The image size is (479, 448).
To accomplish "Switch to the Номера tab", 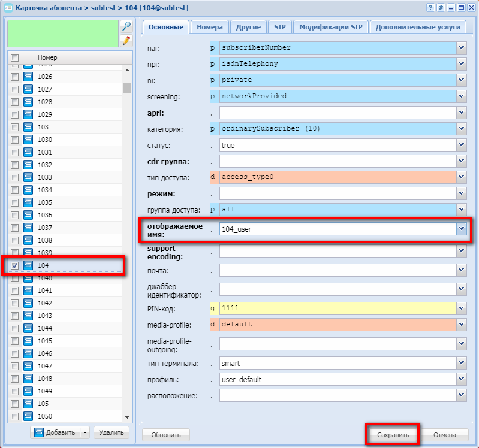I will 210,27.
